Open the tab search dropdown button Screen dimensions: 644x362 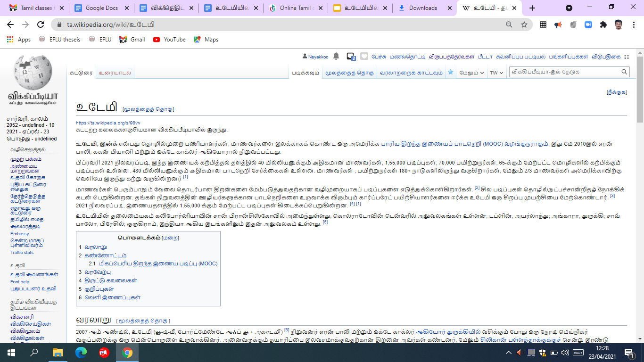569,8
